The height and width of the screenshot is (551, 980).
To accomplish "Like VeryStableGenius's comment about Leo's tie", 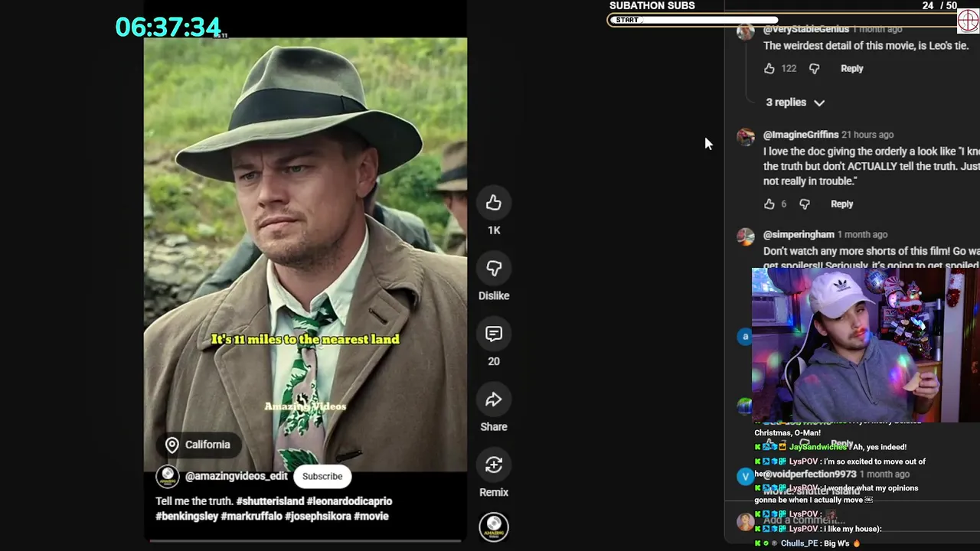I will (769, 68).
